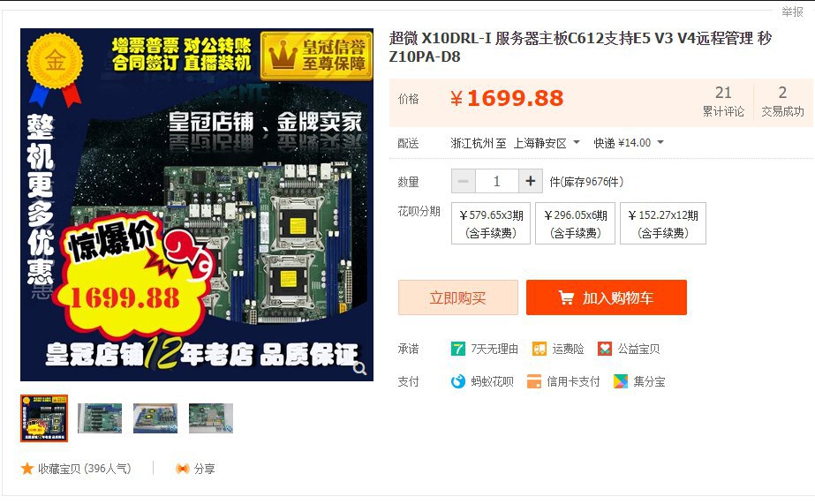Click the 蚂蚁花呗 payment icon

(x=458, y=381)
